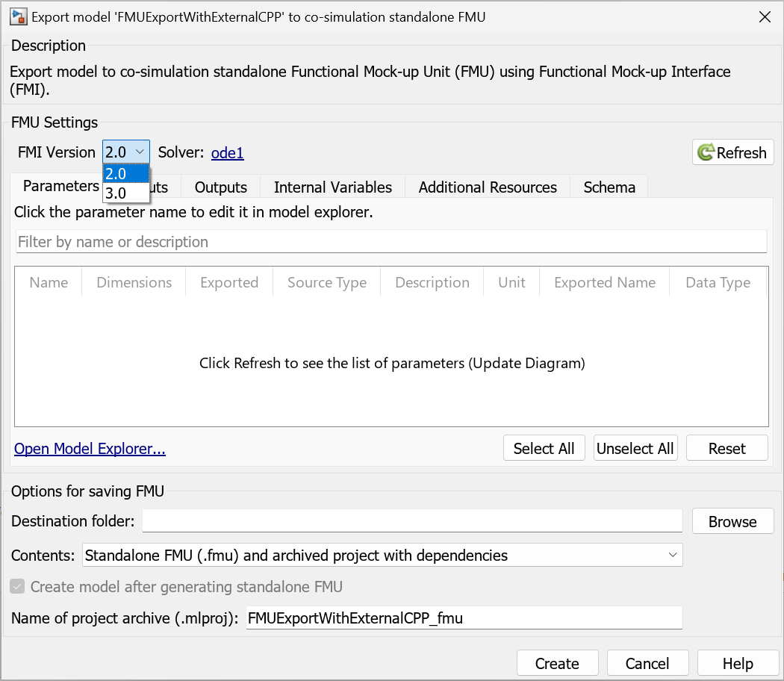The image size is (784, 681).
Task: Click the Reset button
Action: [727, 448]
